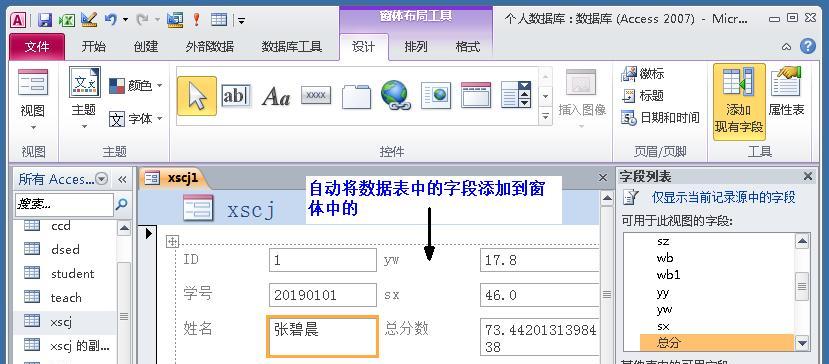Insert 日期和时间 date and time
The image size is (829, 364).
point(660,117)
